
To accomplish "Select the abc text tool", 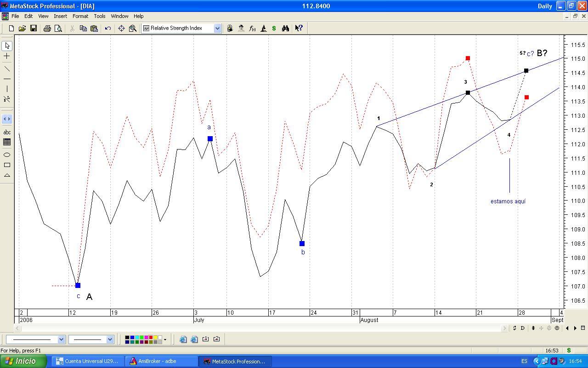I will click(x=7, y=132).
